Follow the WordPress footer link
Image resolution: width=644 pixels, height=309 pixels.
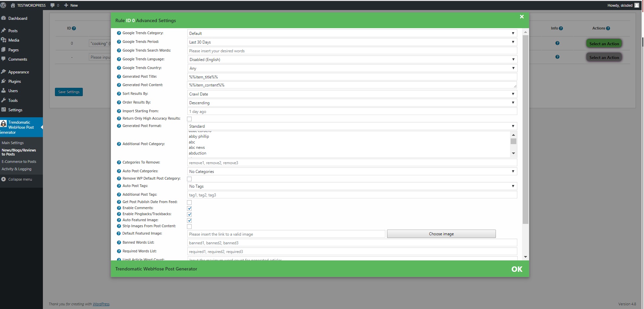pos(101,304)
